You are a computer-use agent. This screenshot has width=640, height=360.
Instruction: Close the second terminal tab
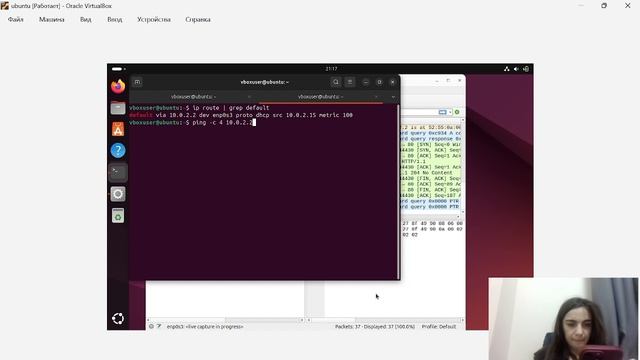[x=376, y=97]
